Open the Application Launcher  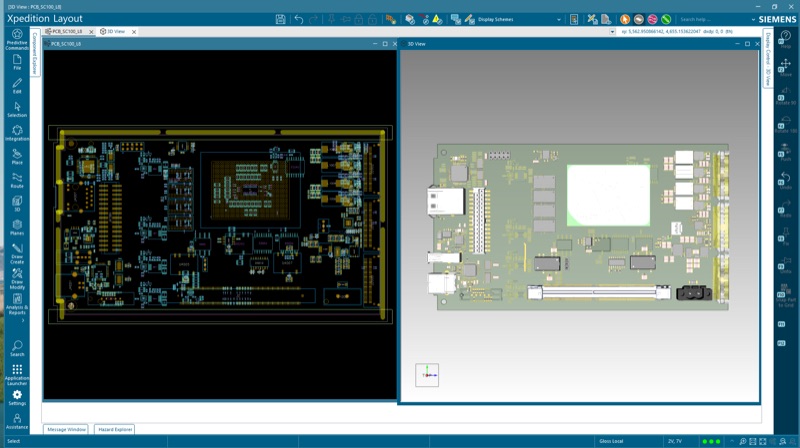(x=17, y=375)
